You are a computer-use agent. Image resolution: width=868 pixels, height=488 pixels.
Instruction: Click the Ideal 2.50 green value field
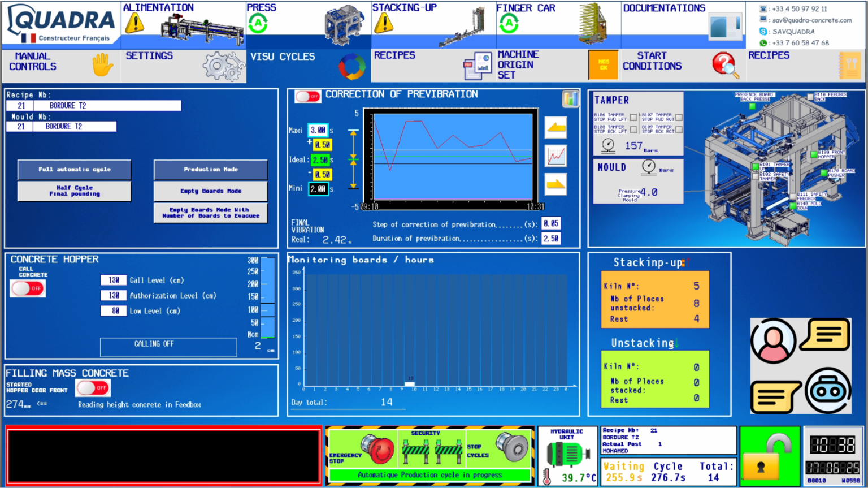point(319,160)
